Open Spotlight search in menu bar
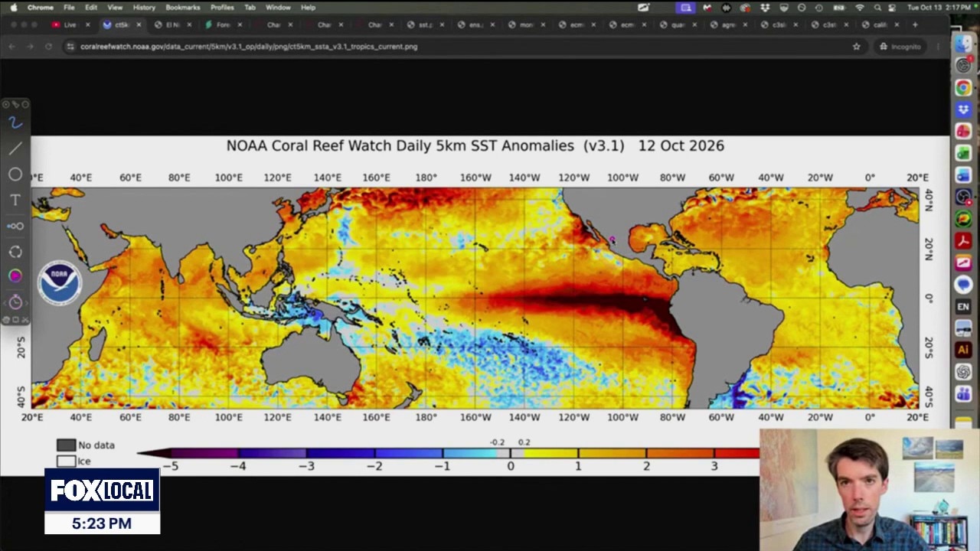 click(x=877, y=8)
